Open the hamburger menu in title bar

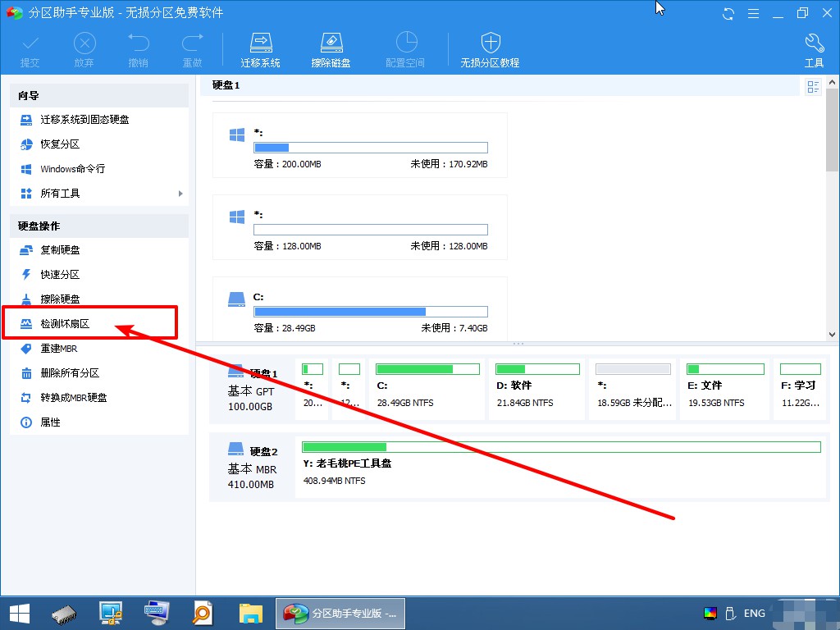[x=753, y=13]
